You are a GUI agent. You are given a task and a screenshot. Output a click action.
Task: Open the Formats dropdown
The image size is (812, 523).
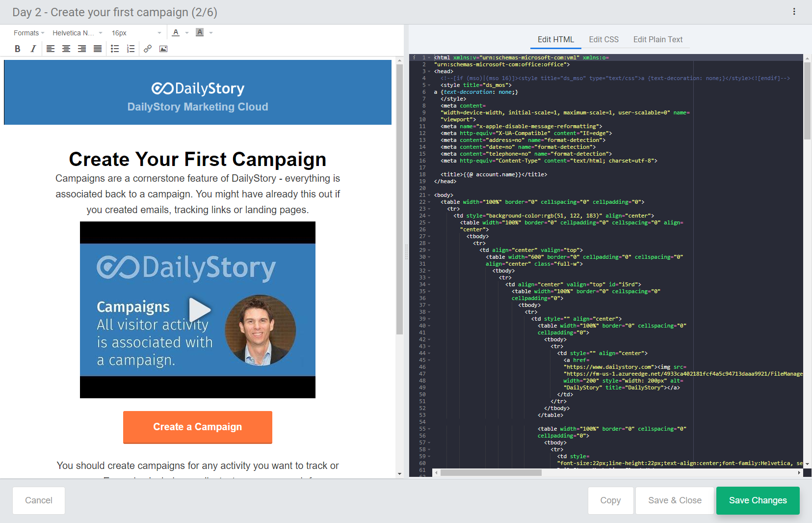pos(29,33)
